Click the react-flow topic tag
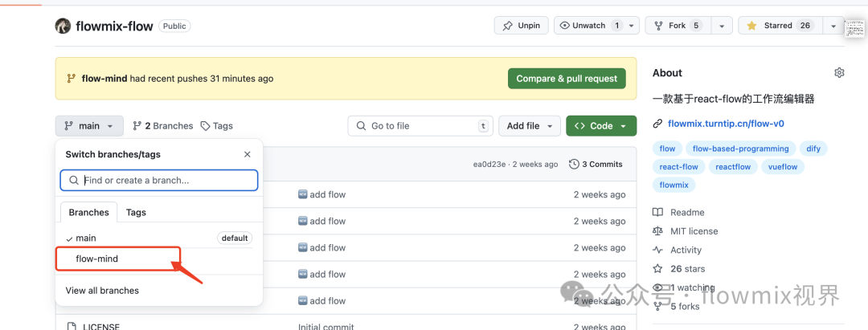Viewport: 868px width, 330px height. tap(678, 167)
